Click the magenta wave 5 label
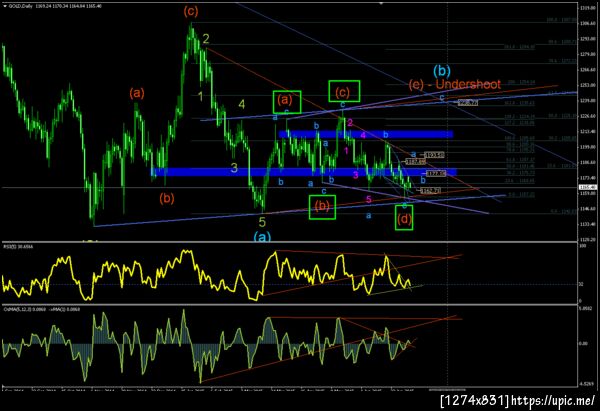 [368, 199]
